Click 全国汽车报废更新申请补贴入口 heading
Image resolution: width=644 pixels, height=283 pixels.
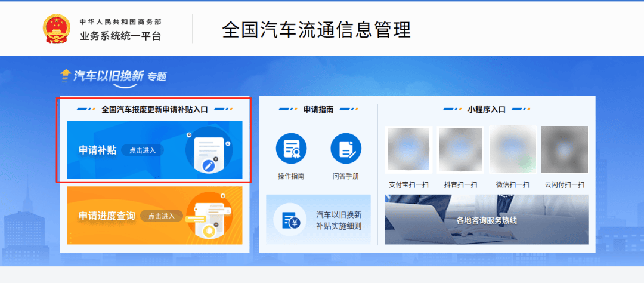(155, 109)
